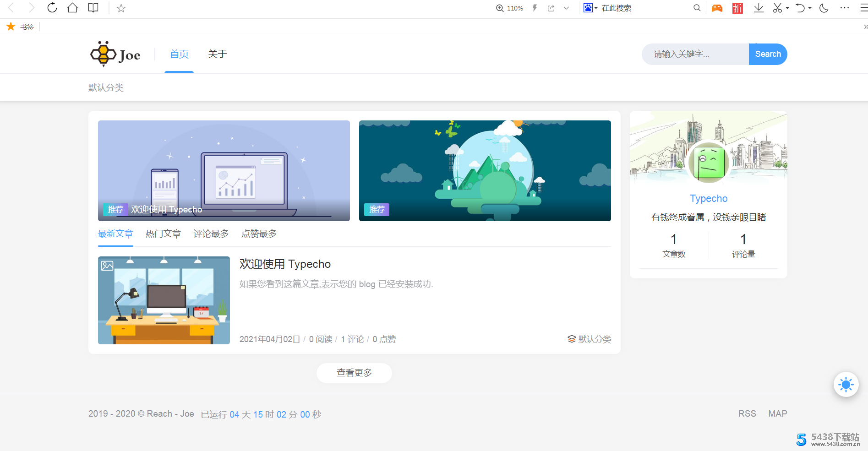Expand the share options chevron
The width and height of the screenshot is (868, 451).
click(567, 8)
